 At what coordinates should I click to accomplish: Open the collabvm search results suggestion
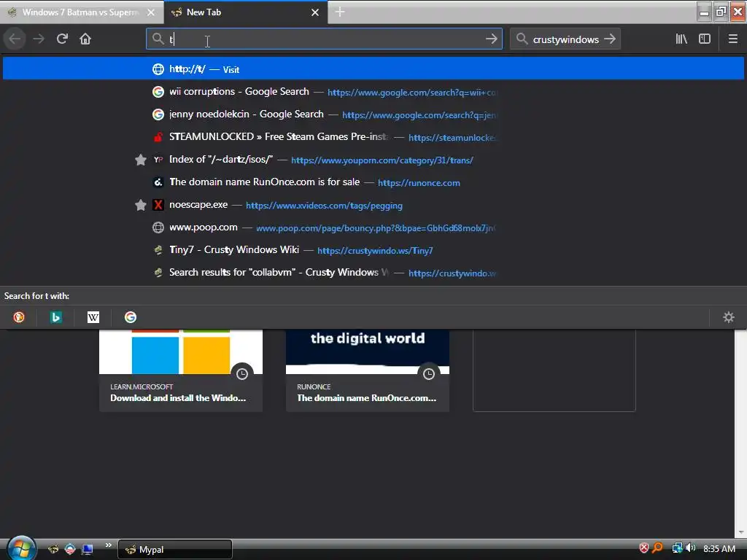pyautogui.click(x=373, y=273)
